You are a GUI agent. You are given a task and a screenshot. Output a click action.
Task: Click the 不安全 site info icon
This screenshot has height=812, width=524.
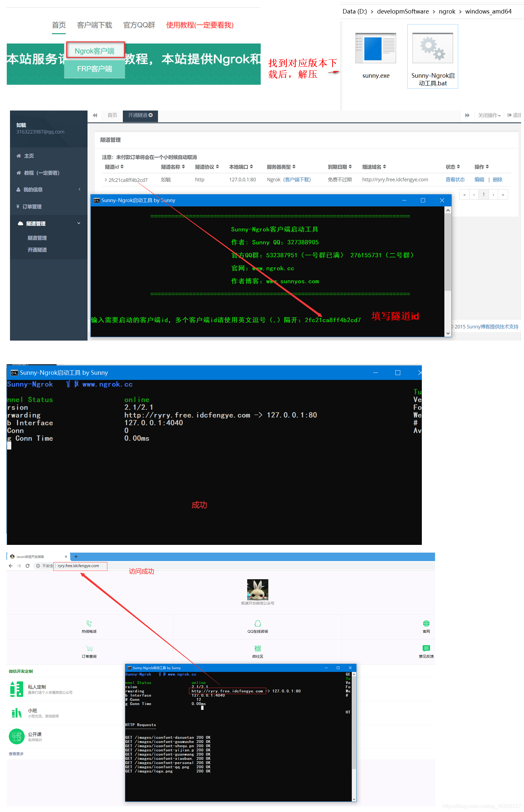point(38,566)
